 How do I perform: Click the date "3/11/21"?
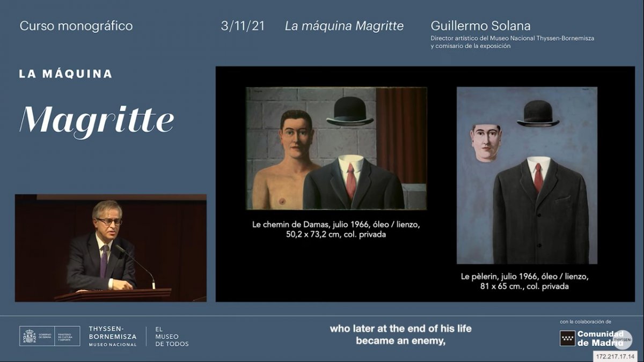tap(243, 26)
